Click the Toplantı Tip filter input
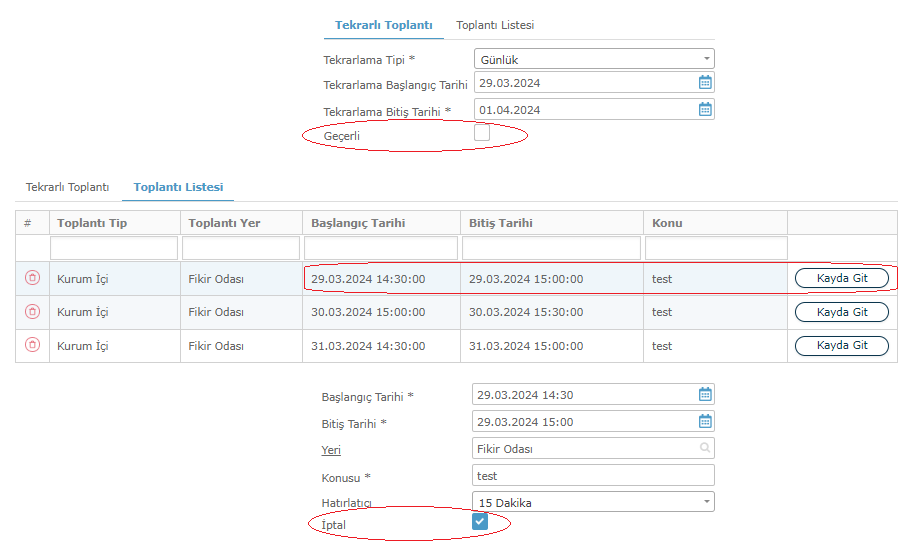 point(114,248)
